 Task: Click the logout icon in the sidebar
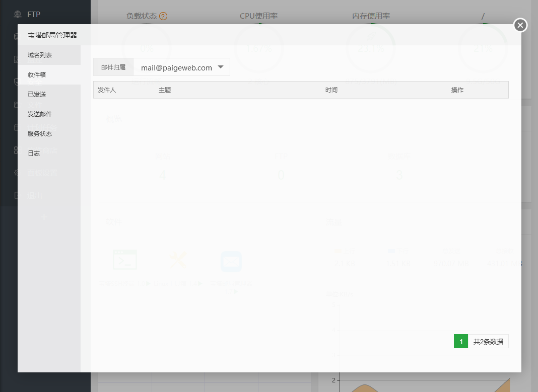coord(18,195)
